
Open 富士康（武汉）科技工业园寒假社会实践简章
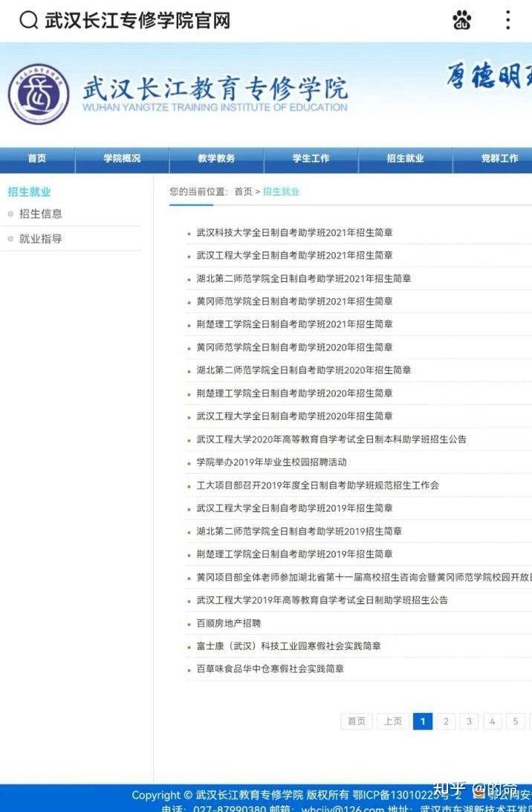coord(288,645)
